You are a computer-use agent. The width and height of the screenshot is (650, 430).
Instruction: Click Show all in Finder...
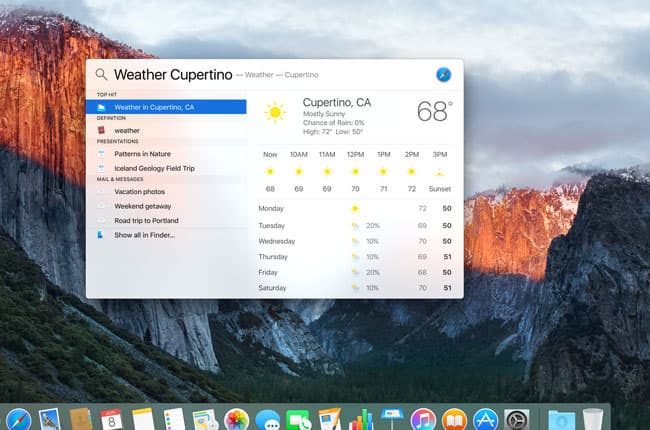166,235
